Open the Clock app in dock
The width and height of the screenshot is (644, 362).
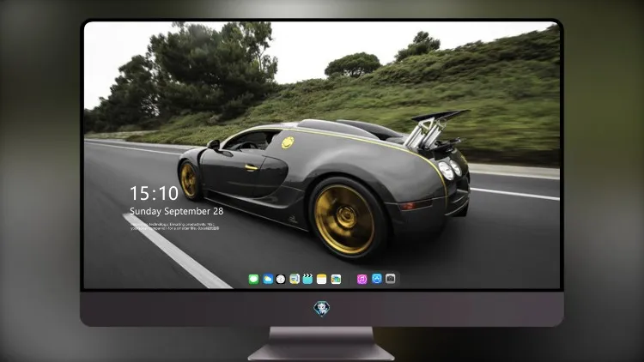click(x=281, y=279)
